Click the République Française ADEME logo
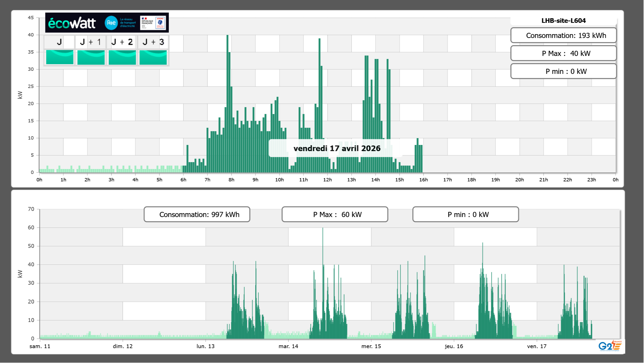Image resolution: width=644 pixels, height=363 pixels. [x=153, y=23]
